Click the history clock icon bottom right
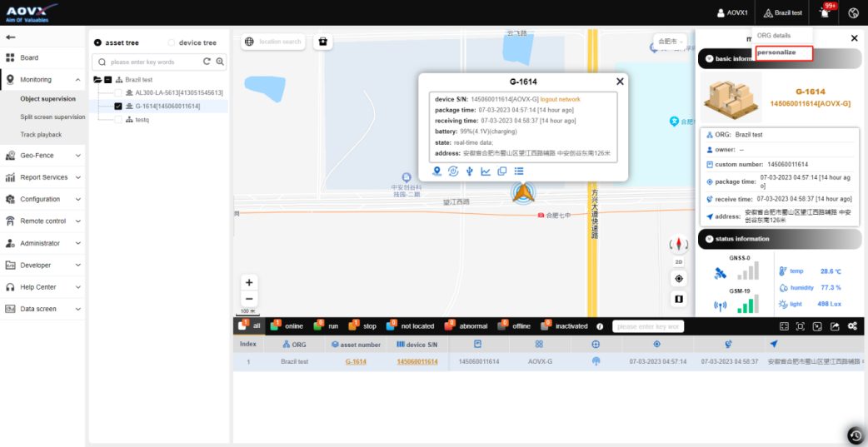 (854, 435)
